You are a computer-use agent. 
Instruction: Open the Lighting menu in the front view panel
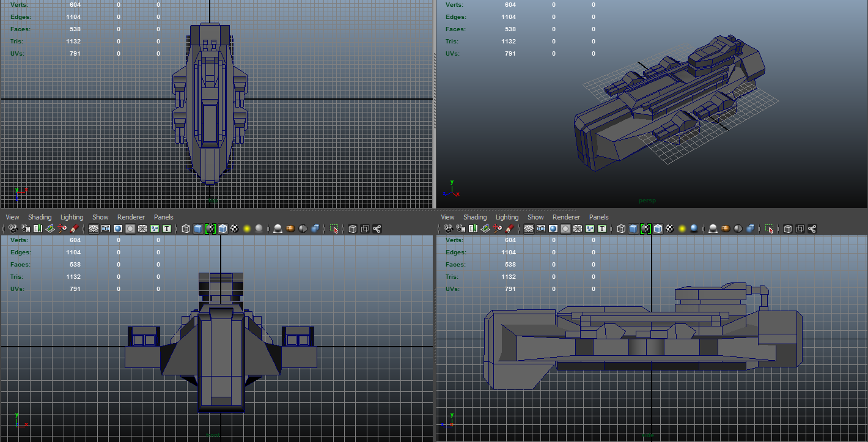72,217
